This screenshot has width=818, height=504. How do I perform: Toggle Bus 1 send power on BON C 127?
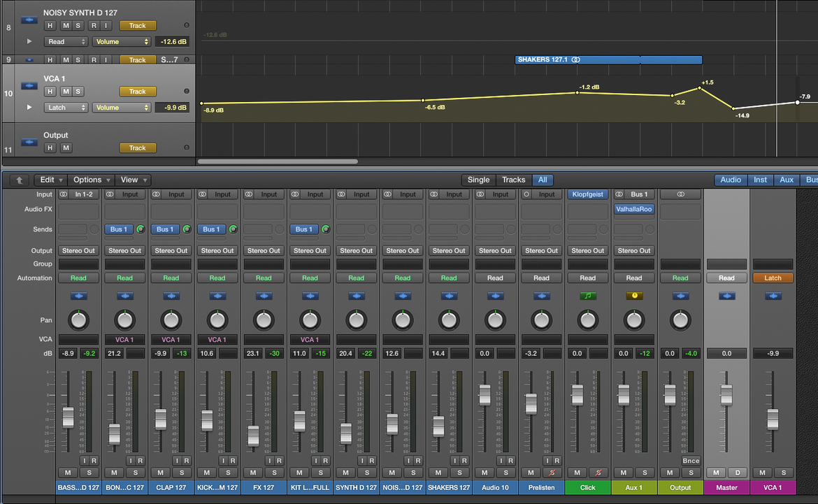[x=141, y=229]
